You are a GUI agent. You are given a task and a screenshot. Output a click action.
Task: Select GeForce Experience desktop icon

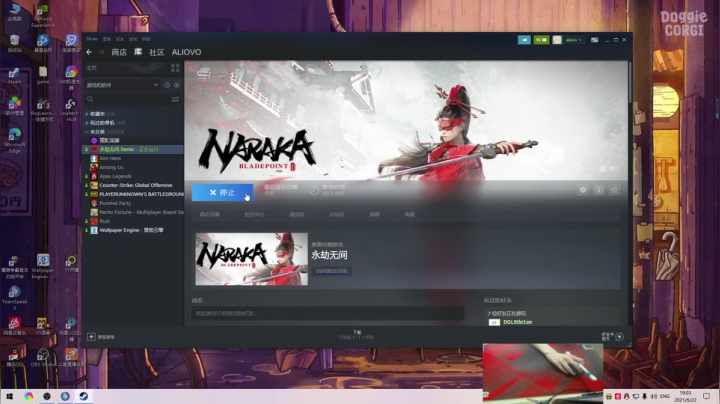pos(43,15)
